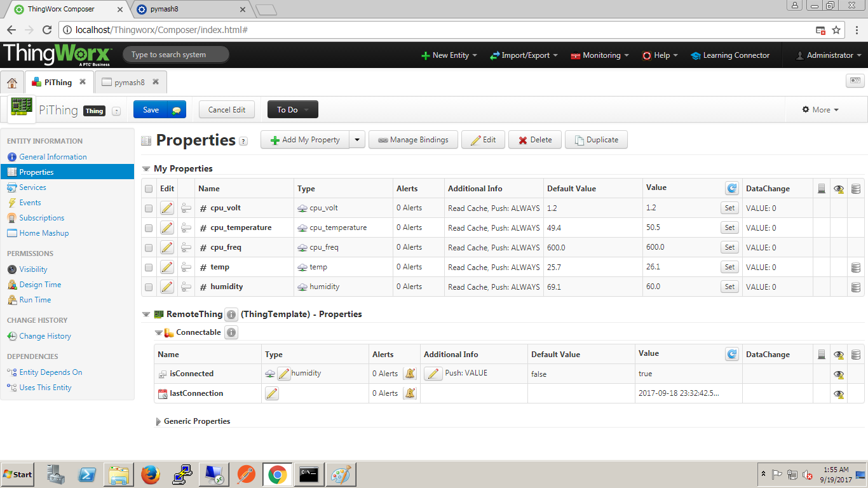Click the info icon beside the Thing badge

[116, 111]
